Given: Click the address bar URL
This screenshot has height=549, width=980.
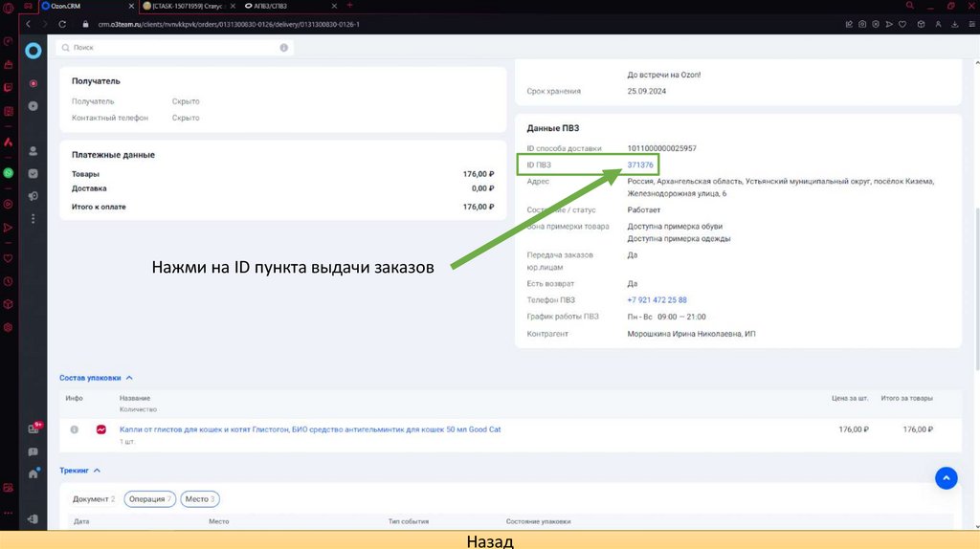Looking at the screenshot, I should 229,24.
